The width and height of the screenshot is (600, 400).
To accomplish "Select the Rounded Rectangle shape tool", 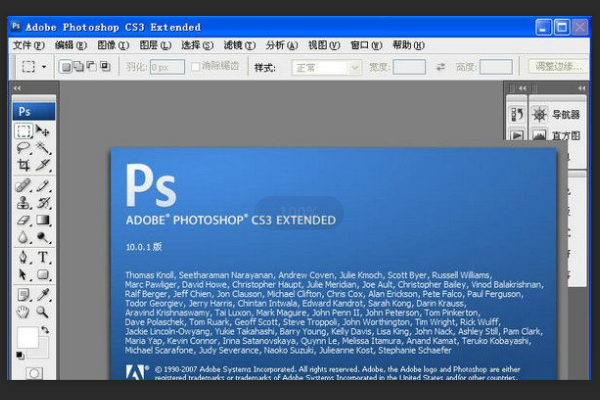I will point(43,274).
